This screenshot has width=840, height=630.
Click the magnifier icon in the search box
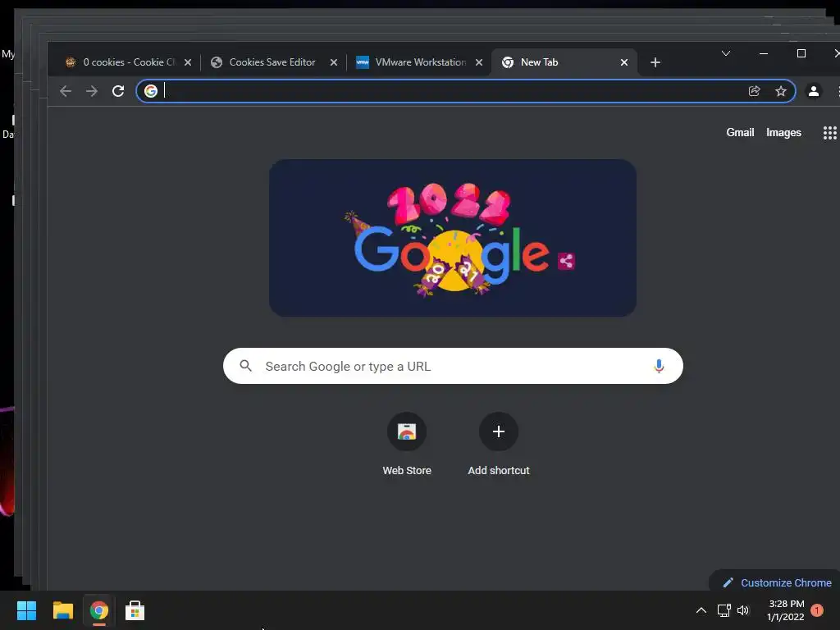(246, 366)
